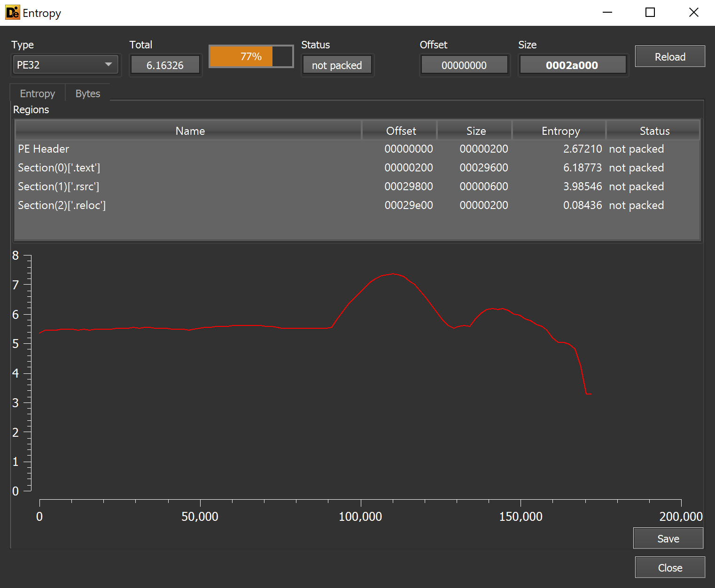Switch to the Bytes tab
715x588 pixels.
coord(88,93)
